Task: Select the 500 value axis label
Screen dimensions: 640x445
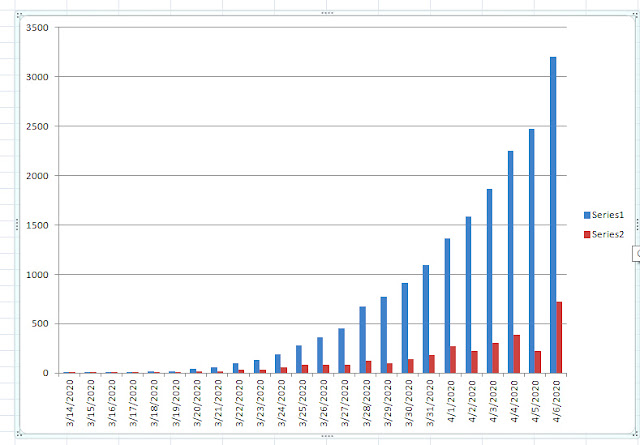Action: tap(40, 324)
